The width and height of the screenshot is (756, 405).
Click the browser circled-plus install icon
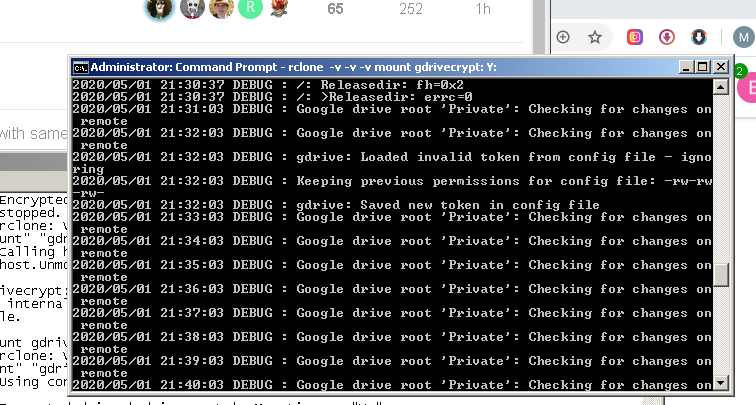click(563, 37)
